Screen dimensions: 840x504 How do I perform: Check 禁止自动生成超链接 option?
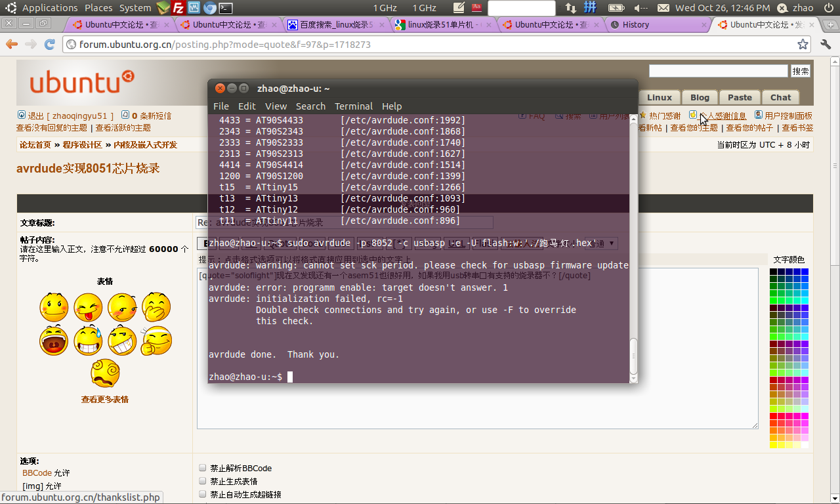[203, 494]
